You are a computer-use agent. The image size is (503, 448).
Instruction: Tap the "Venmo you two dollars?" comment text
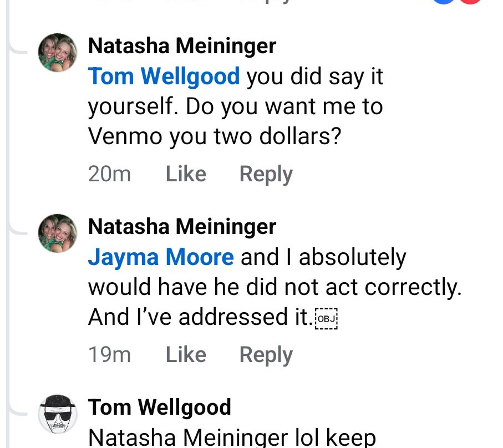(214, 137)
